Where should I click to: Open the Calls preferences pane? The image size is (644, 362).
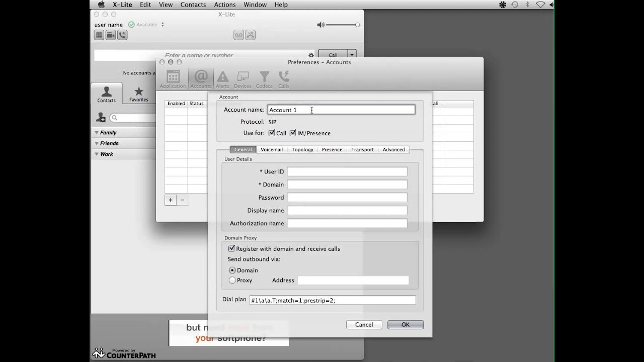coord(284,79)
